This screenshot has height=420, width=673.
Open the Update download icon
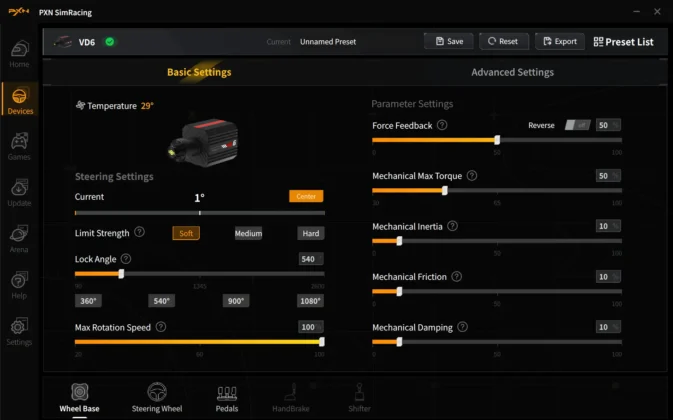(19, 187)
